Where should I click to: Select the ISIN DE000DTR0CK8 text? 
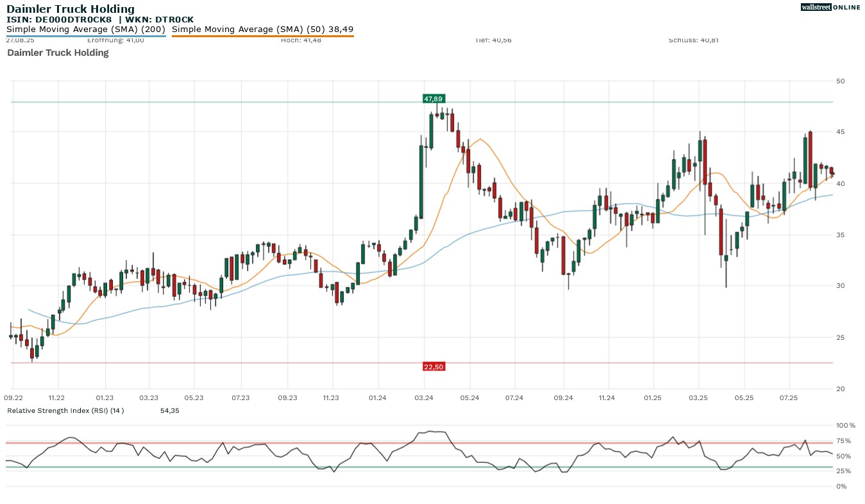(59, 19)
